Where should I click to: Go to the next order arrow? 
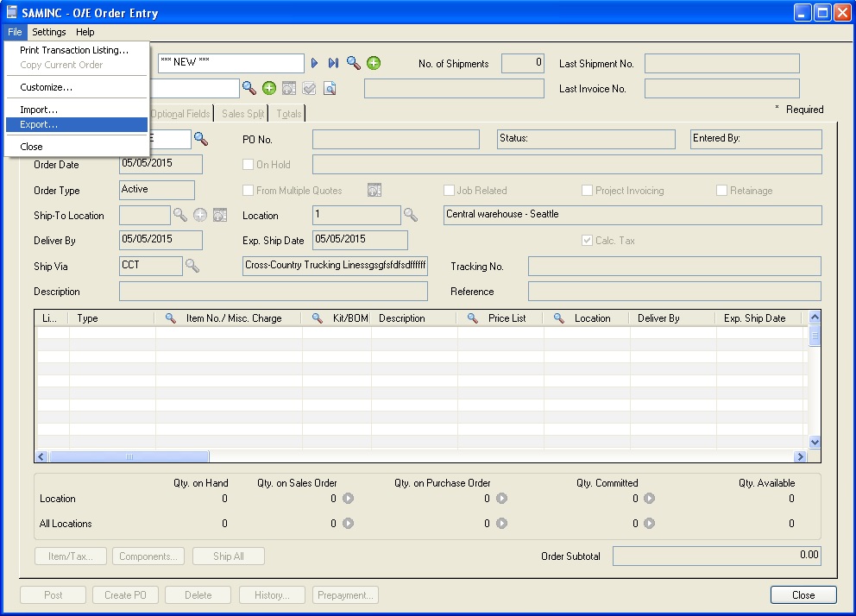click(315, 63)
